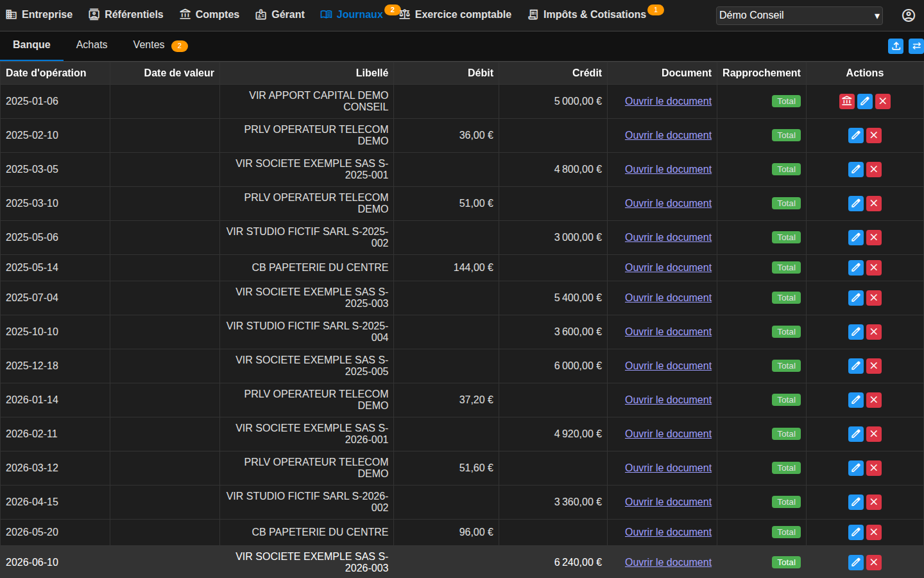Click the blue upload icon above the table

tap(896, 46)
